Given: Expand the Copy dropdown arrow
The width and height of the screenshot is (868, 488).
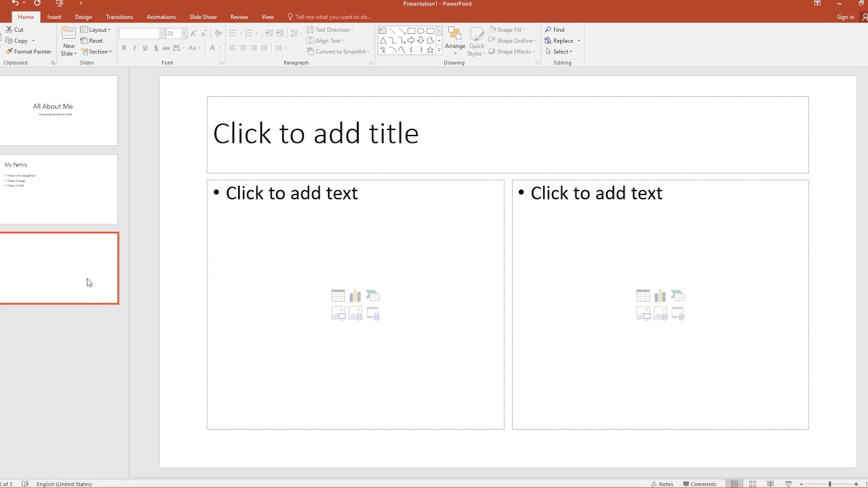Looking at the screenshot, I should pos(33,41).
